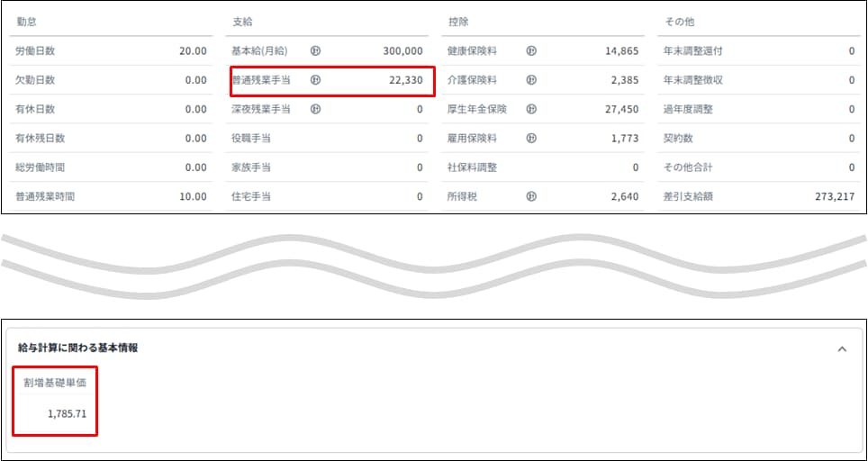Click the calculator icon next to 健康保険料
The width and height of the screenshot is (868, 461).
pyautogui.click(x=531, y=51)
